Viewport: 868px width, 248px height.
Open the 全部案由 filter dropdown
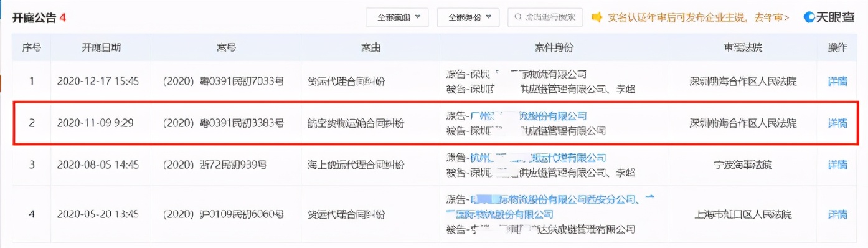tap(398, 17)
